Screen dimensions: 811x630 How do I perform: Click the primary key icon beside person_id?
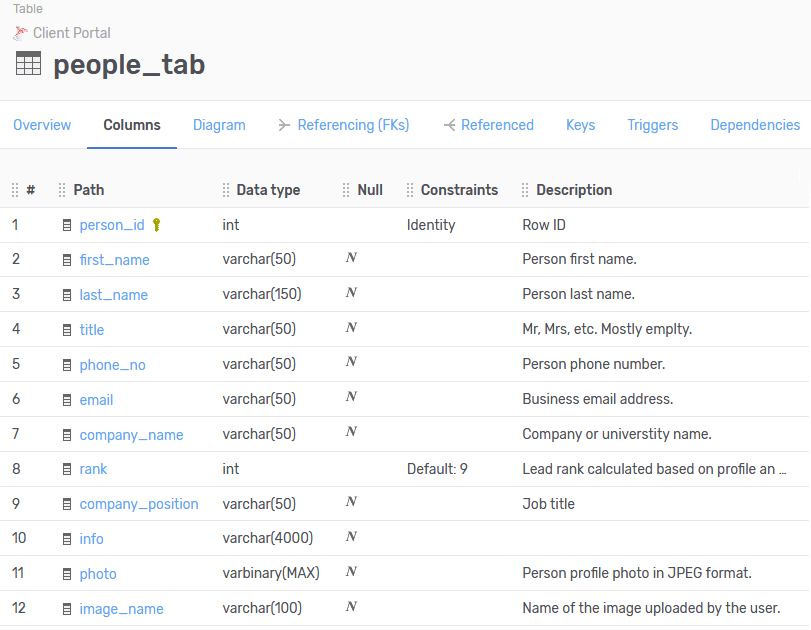156,225
